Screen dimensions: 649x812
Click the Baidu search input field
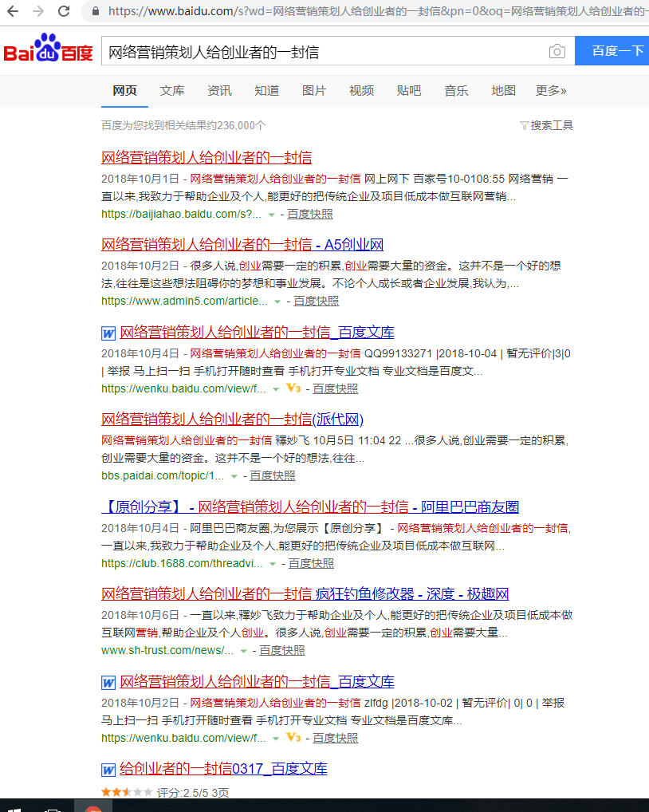(319, 52)
